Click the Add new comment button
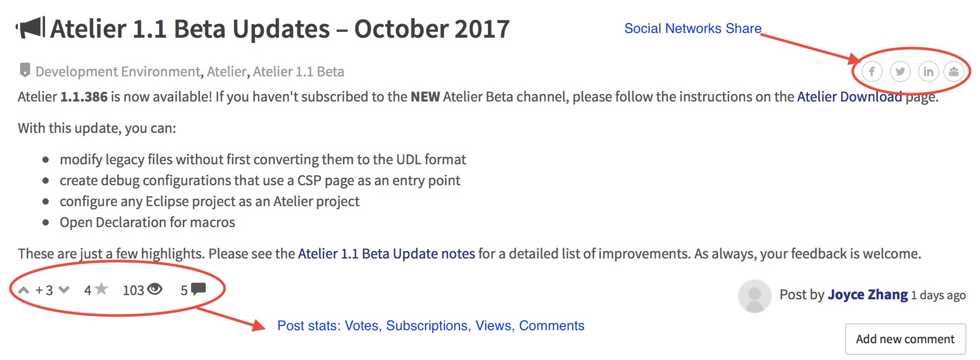Image resolution: width=980 pixels, height=360 pixels. (x=905, y=339)
